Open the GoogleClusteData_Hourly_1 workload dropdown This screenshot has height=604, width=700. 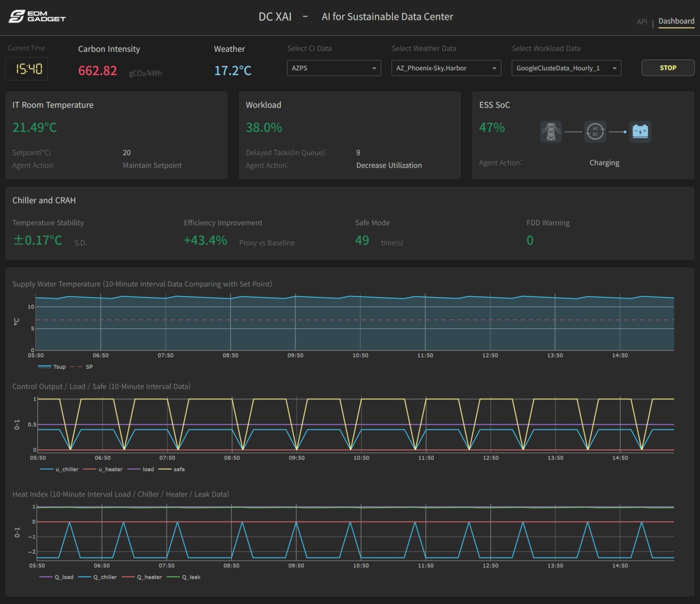[x=566, y=68]
